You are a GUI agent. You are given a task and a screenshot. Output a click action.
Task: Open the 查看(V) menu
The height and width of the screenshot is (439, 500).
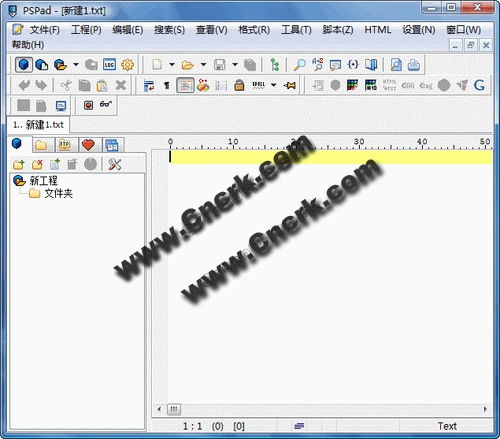(x=211, y=30)
